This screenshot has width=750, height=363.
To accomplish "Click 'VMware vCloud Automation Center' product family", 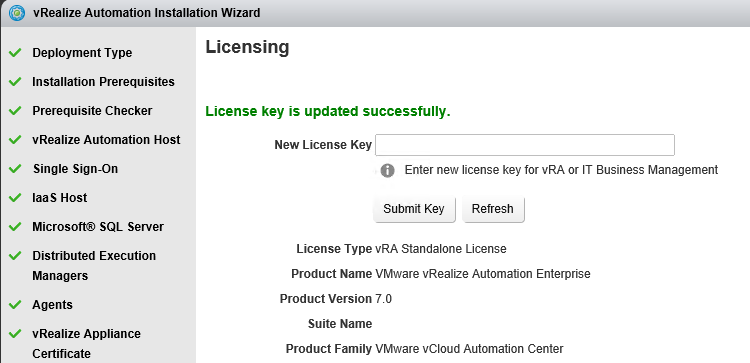I will point(469,349).
